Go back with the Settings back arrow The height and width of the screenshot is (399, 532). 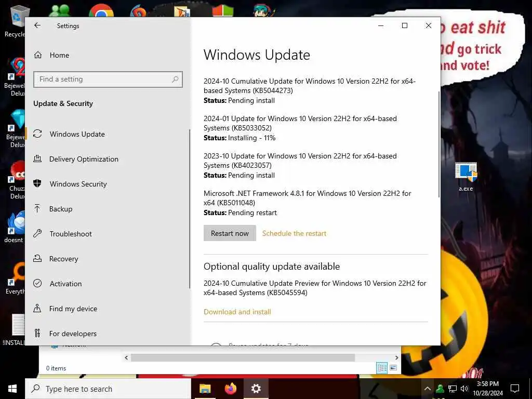tap(37, 25)
